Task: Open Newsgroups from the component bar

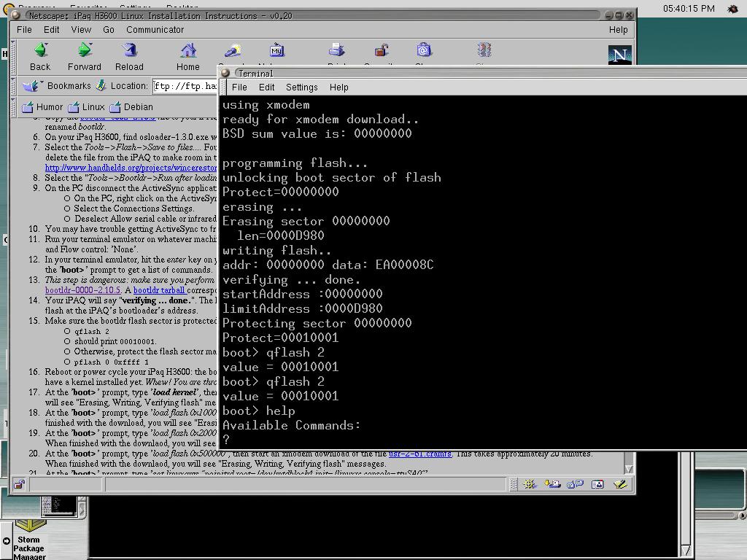Action: [x=575, y=484]
